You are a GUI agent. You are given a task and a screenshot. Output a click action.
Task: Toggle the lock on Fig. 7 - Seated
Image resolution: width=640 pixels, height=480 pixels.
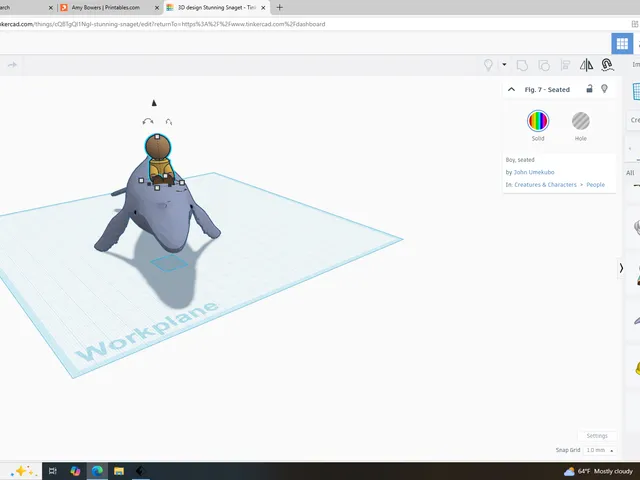click(x=589, y=89)
